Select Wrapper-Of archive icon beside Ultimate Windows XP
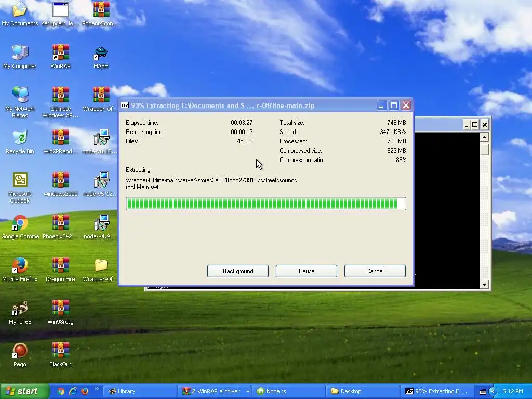532x399 pixels. 101,99
